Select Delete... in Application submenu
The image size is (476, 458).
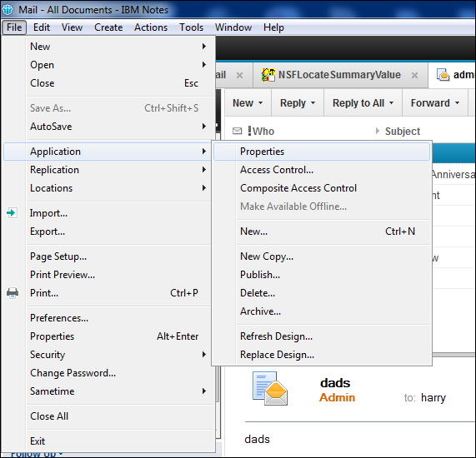[x=322, y=293]
